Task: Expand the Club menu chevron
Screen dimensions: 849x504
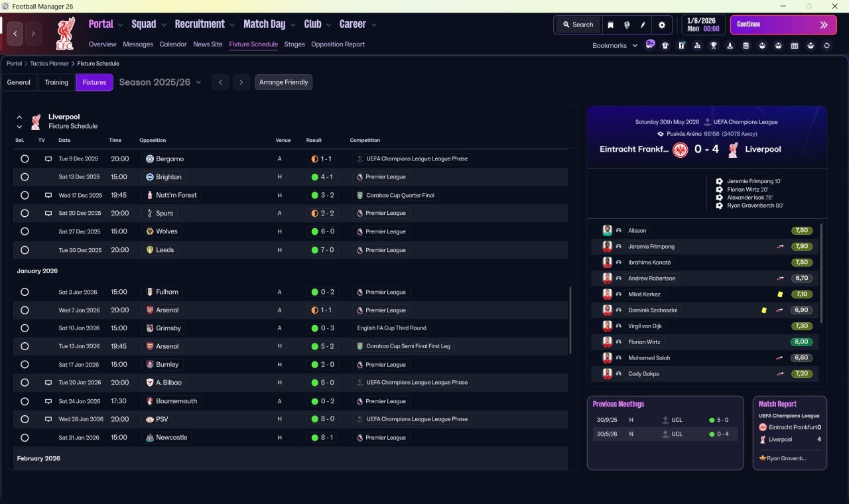Action: pos(328,25)
